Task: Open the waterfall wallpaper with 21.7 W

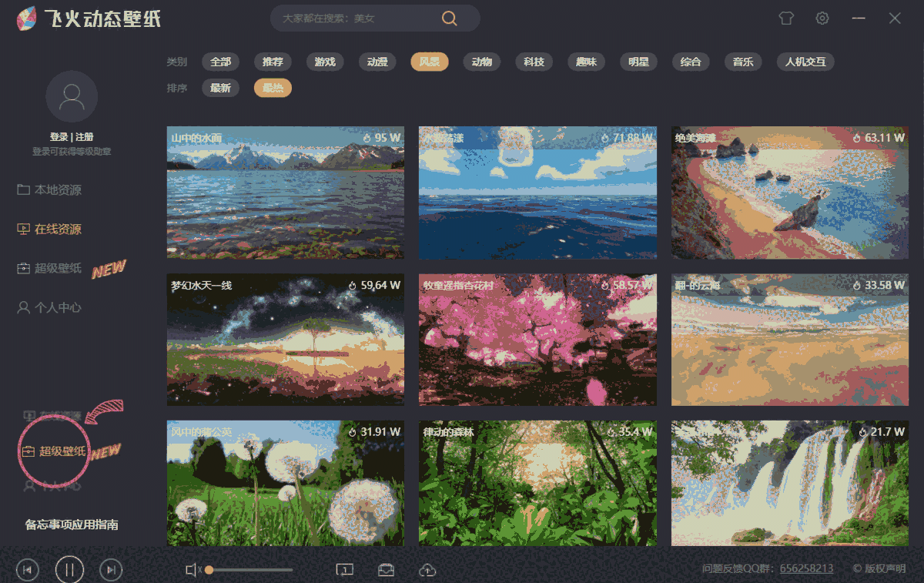Action: pyautogui.click(x=790, y=483)
